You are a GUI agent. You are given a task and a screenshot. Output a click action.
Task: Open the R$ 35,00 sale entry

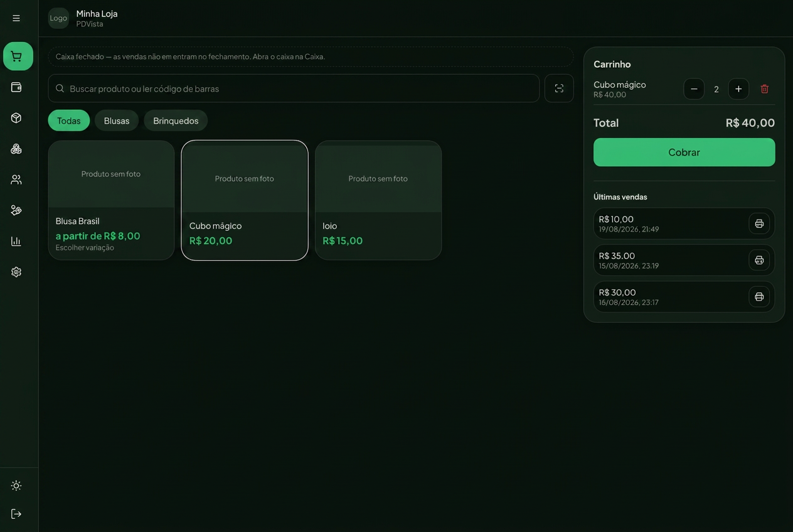(684, 260)
